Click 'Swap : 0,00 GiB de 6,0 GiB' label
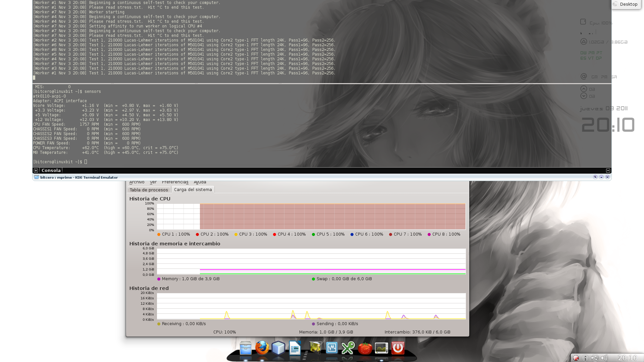644x362 pixels. [344, 279]
